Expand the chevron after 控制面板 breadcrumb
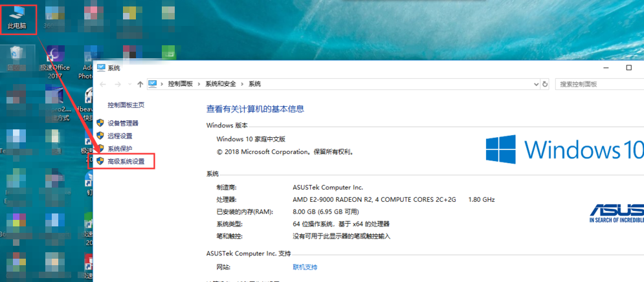 (x=199, y=84)
